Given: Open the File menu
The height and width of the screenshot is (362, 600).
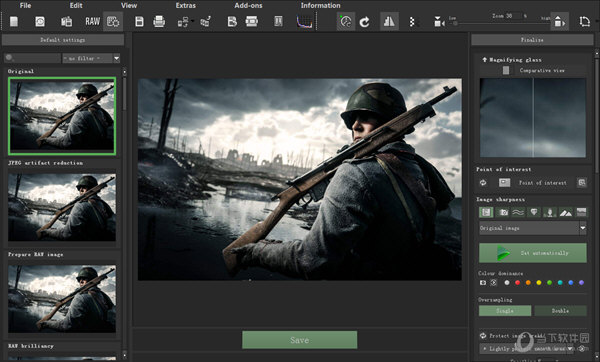Looking at the screenshot, I should [25, 5].
